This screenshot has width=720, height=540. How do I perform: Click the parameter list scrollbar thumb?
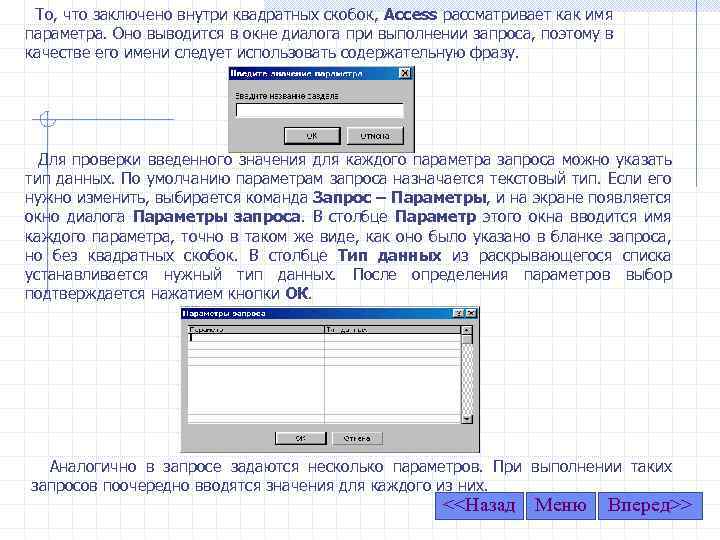pyautogui.click(x=467, y=339)
